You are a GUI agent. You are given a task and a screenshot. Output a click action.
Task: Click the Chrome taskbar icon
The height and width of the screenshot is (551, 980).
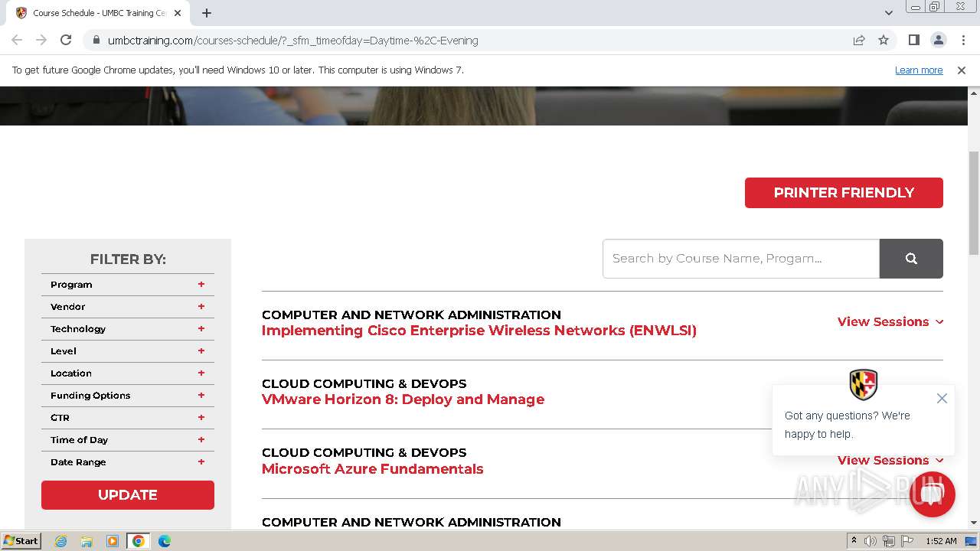139,541
